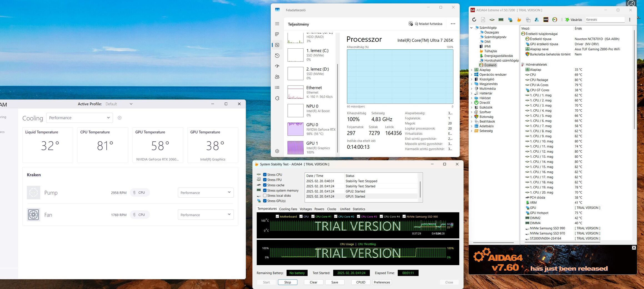This screenshot has width=644, height=289.
Task: Click Vásárlás purchase button in AIDA64
Action: 573,20
